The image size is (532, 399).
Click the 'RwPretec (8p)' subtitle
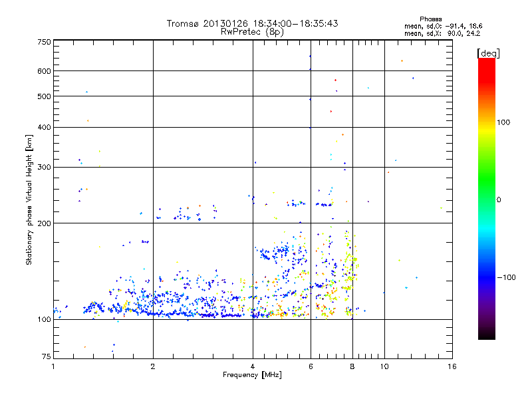252,32
